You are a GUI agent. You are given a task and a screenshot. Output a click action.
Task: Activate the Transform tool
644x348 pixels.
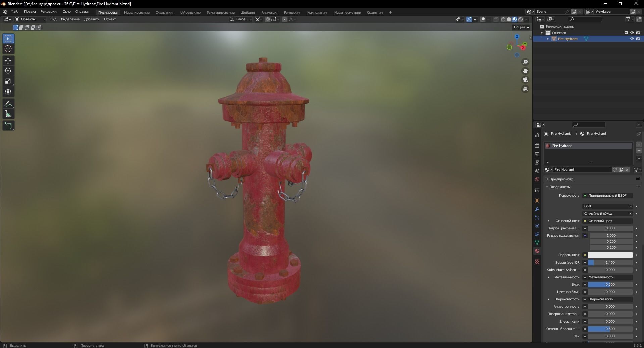click(8, 92)
